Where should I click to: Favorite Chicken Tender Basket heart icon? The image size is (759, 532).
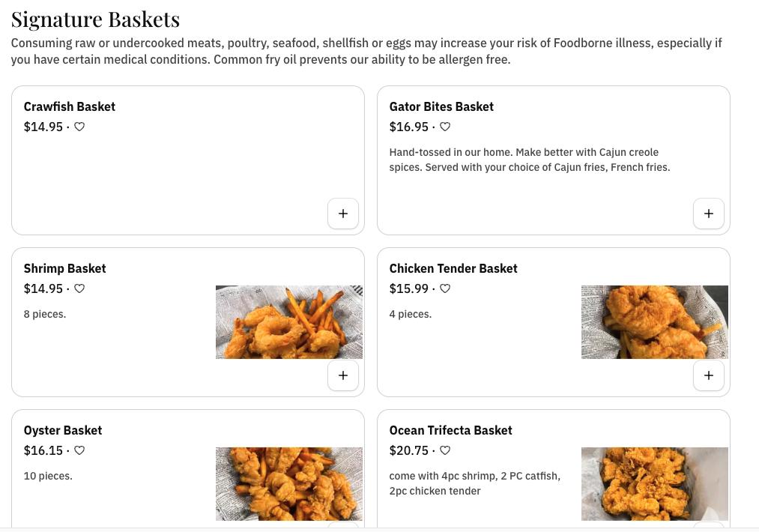[x=445, y=288]
